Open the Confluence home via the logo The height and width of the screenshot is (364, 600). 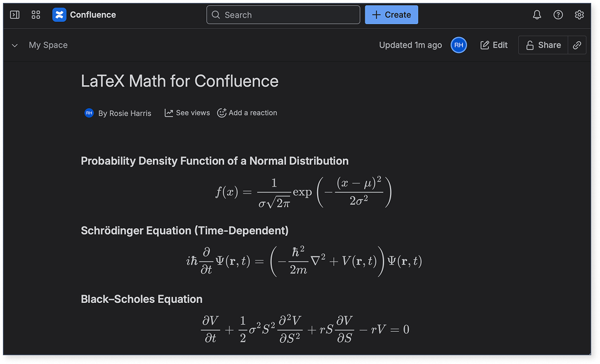pyautogui.click(x=59, y=15)
